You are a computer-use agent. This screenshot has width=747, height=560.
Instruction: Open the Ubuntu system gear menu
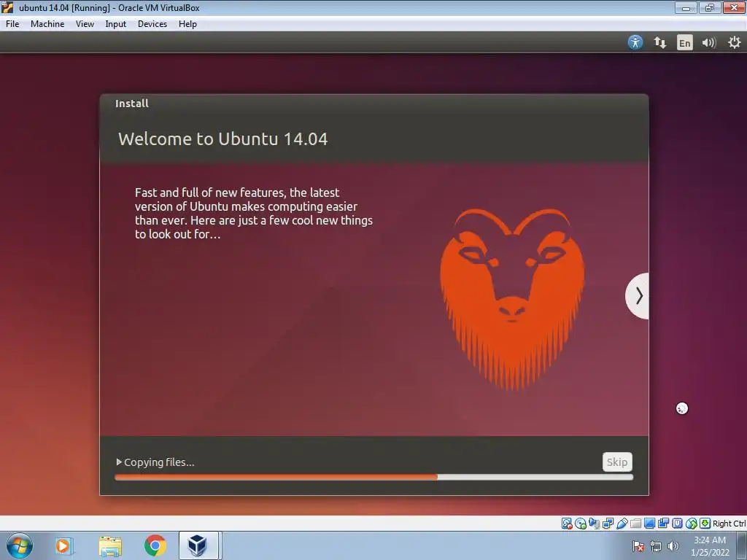pyautogui.click(x=734, y=42)
